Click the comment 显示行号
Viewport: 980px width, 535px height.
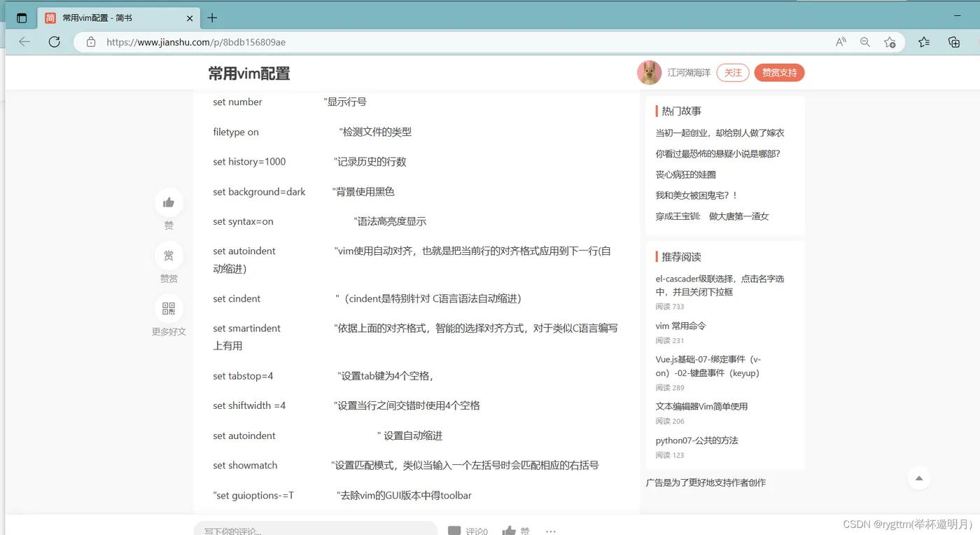[345, 102]
